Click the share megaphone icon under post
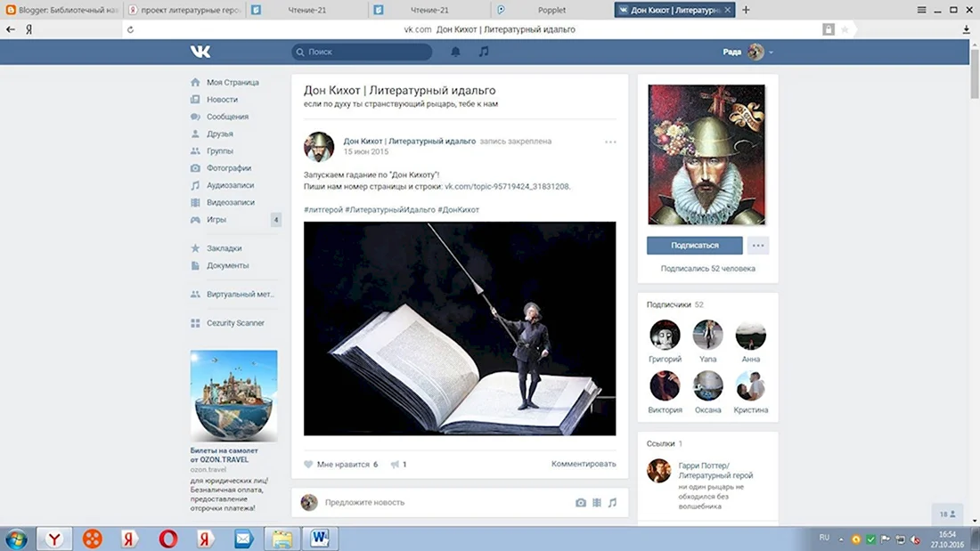980x551 pixels. [x=395, y=464]
